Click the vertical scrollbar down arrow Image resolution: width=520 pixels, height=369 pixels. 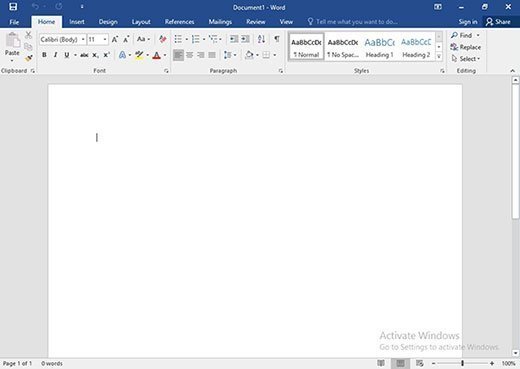(x=516, y=353)
